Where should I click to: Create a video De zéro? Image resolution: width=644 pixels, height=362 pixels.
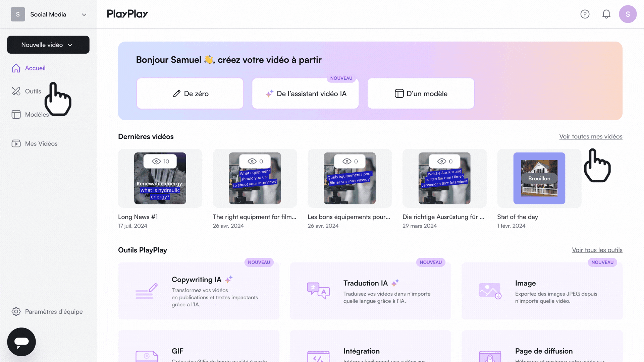pos(190,94)
